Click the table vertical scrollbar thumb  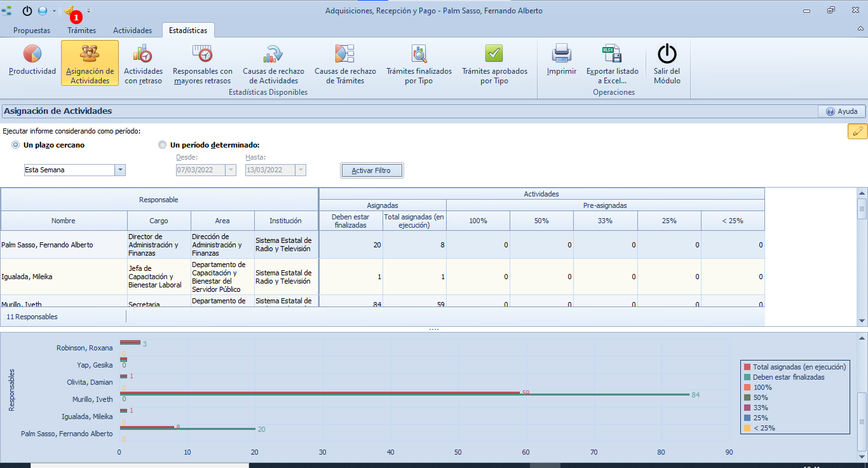pos(862,209)
